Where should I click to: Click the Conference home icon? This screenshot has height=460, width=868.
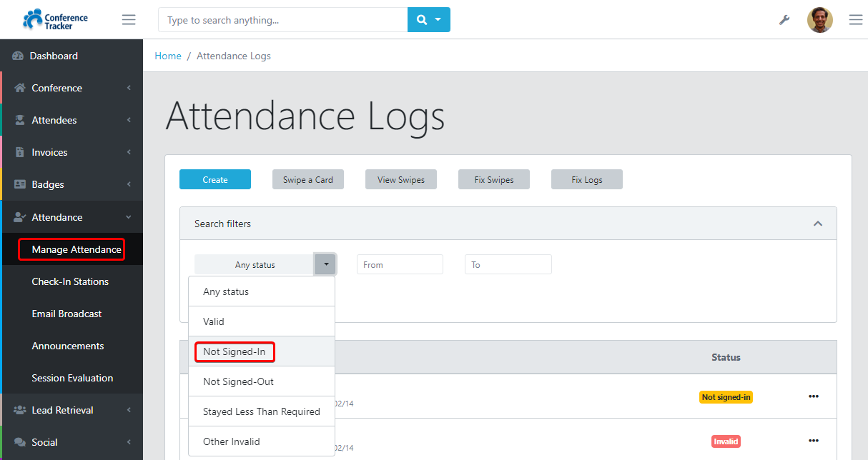click(20, 88)
